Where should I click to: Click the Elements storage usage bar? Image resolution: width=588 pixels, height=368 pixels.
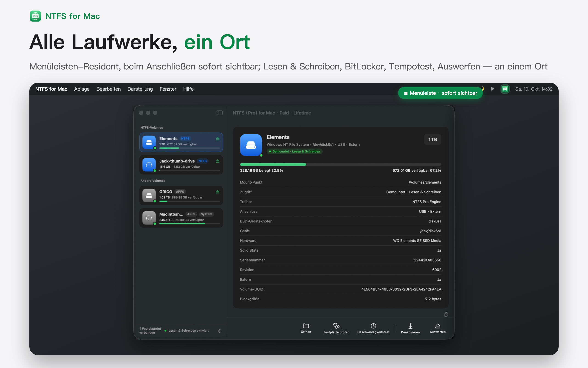click(x=340, y=164)
